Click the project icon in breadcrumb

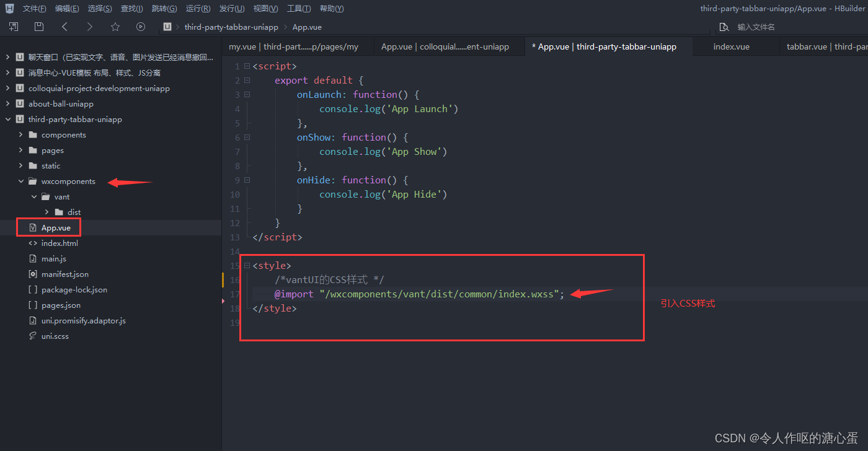tap(167, 27)
